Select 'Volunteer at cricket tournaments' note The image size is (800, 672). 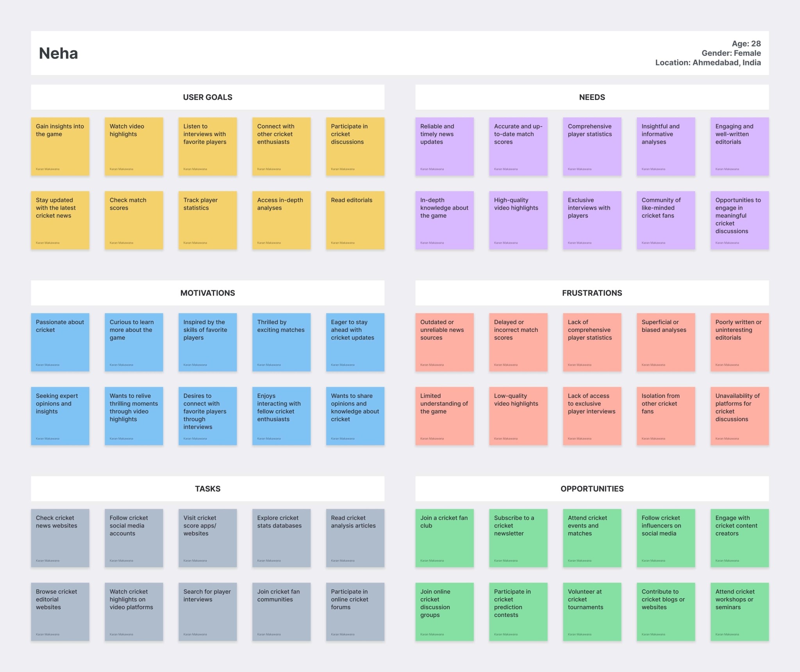(592, 612)
